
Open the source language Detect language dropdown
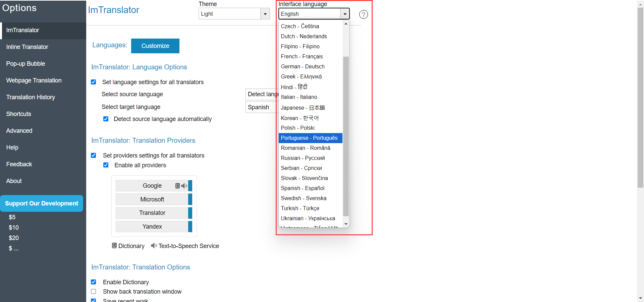coord(262,94)
